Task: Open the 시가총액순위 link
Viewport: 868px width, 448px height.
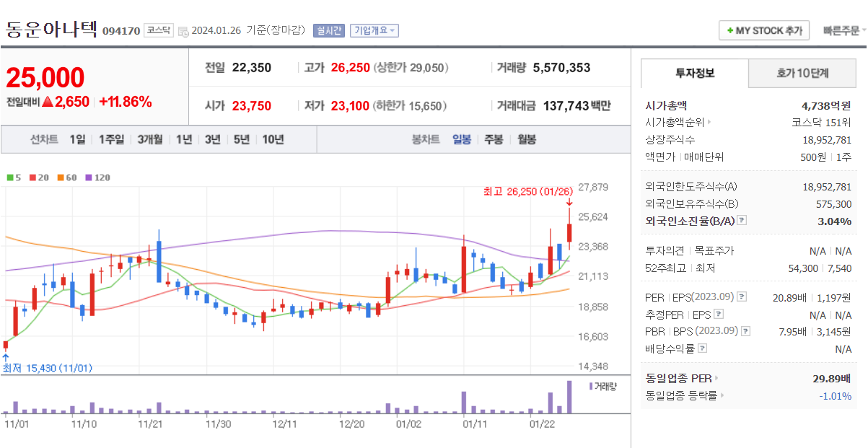Action: pyautogui.click(x=675, y=123)
